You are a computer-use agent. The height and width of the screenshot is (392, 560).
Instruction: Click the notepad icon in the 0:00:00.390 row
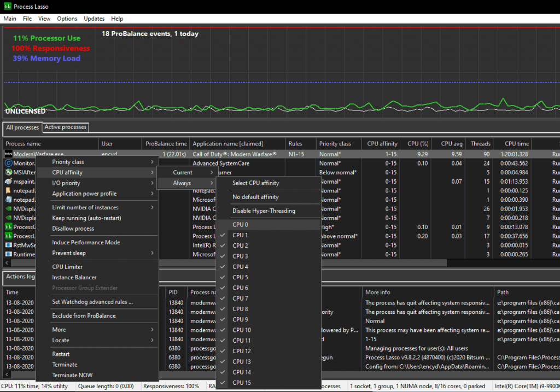(x=9, y=200)
